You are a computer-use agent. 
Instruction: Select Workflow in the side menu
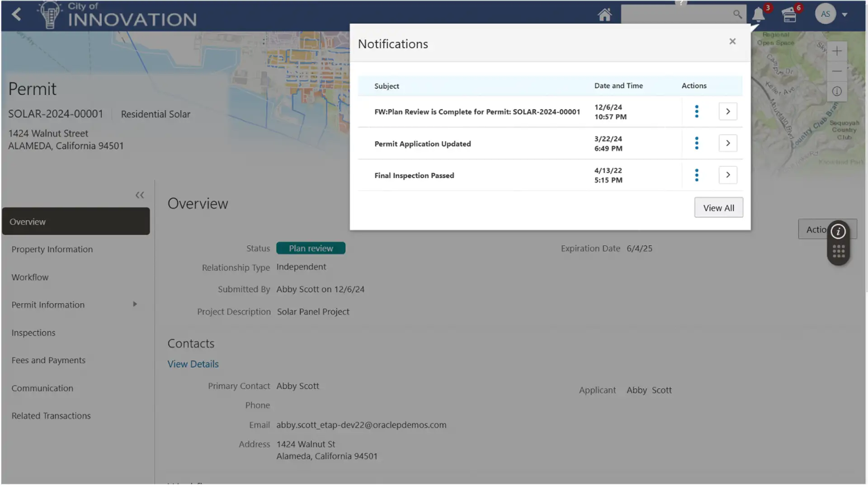[30, 277]
